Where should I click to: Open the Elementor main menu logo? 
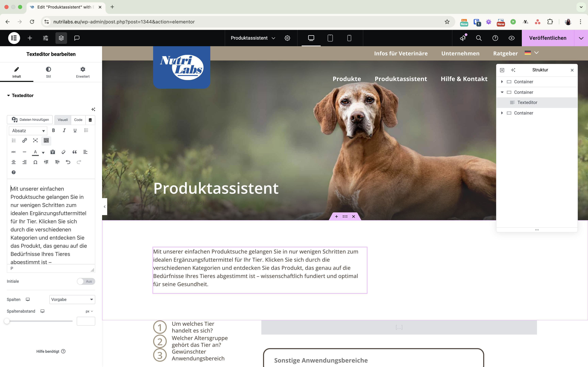(x=14, y=38)
